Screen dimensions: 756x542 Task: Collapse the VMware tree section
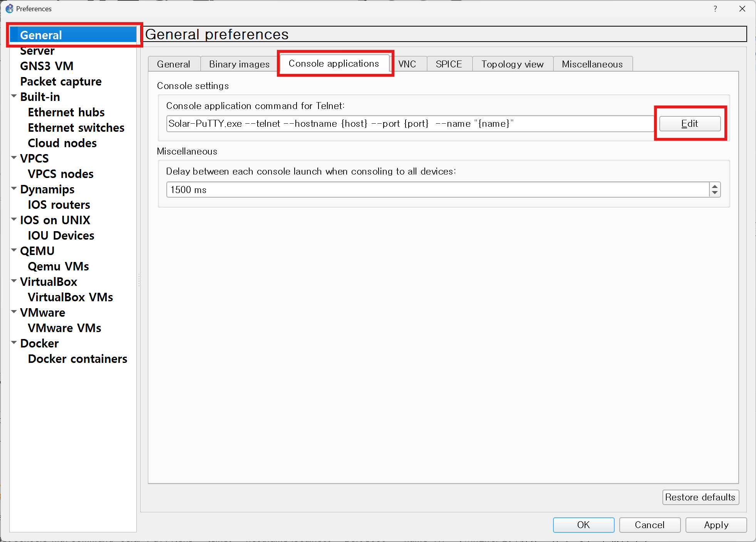pyautogui.click(x=14, y=312)
